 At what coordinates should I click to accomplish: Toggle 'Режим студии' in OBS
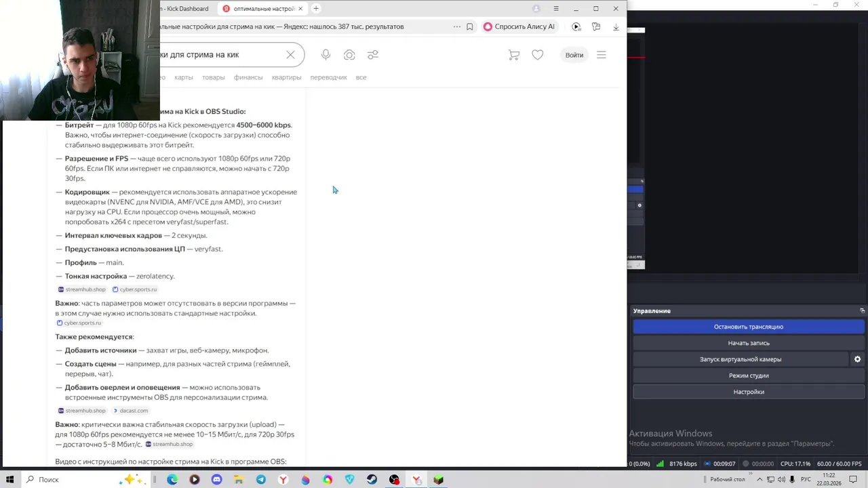point(749,375)
